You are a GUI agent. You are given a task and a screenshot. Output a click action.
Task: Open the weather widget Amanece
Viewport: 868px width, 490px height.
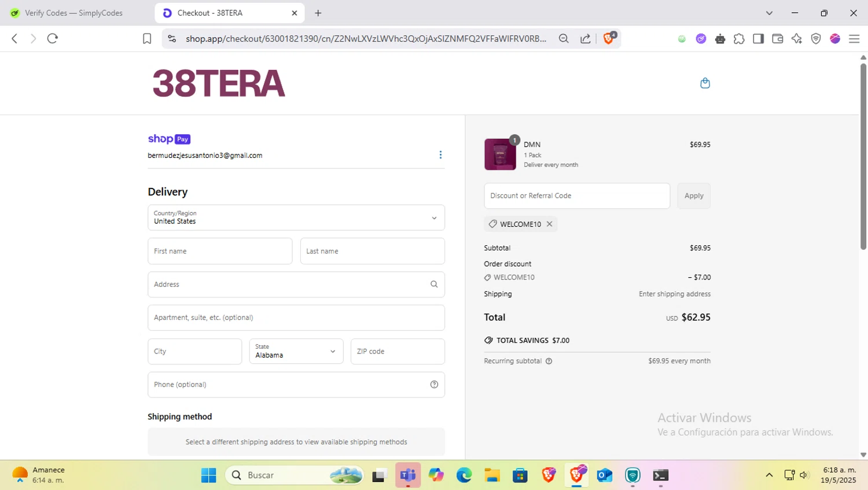point(39,475)
